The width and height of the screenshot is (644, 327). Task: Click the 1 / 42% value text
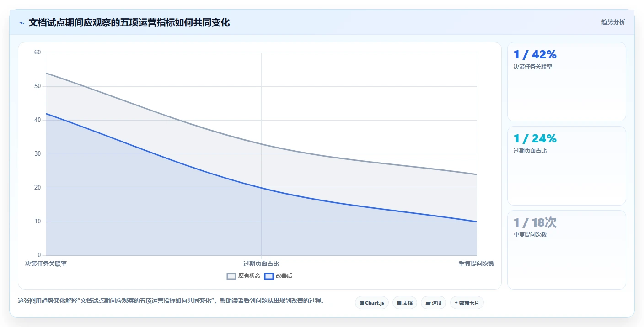pyautogui.click(x=535, y=55)
